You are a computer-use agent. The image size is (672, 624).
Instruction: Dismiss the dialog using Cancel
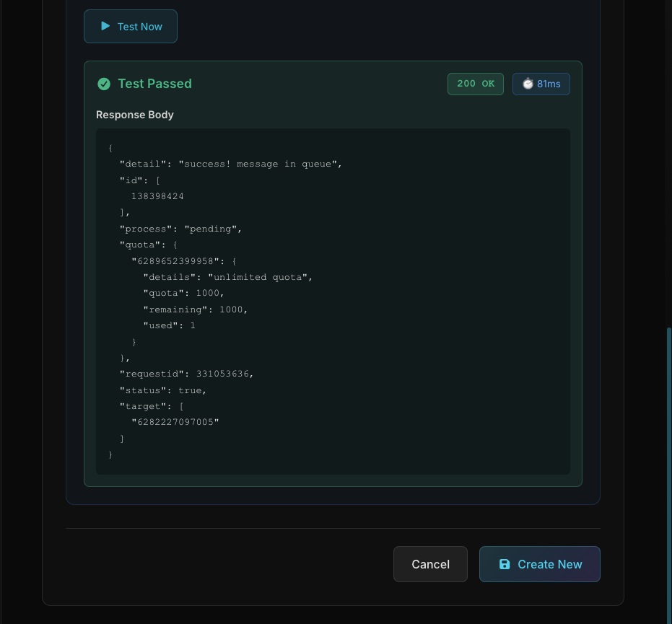pos(430,564)
